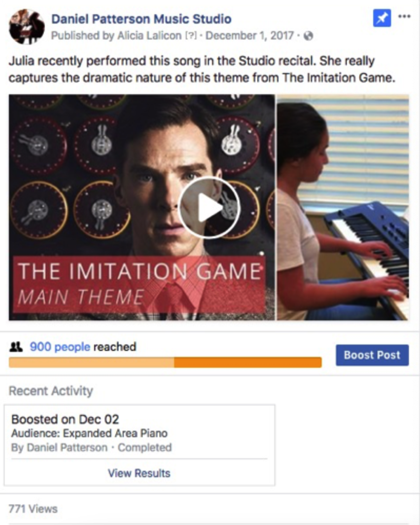Click the Daniel Patterson Music Studio profile picture
The width and height of the screenshot is (420, 525).
(27, 27)
